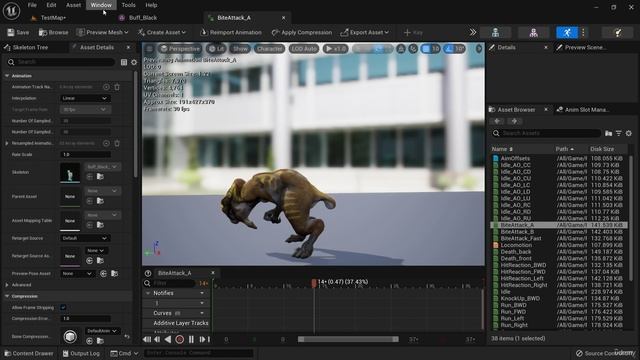Viewport: 640px width, 360px height.
Task: Expand the Advanced section
Action: pos(7,285)
